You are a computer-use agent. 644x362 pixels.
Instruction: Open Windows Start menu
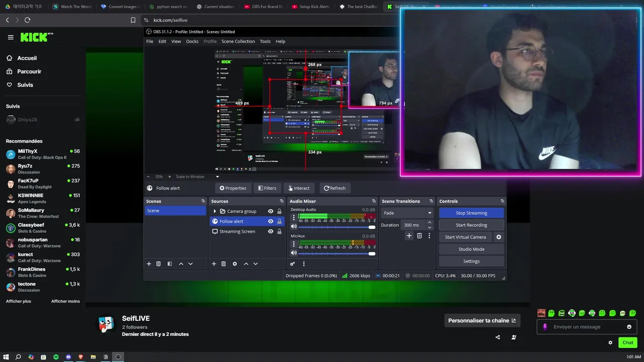[6, 357]
